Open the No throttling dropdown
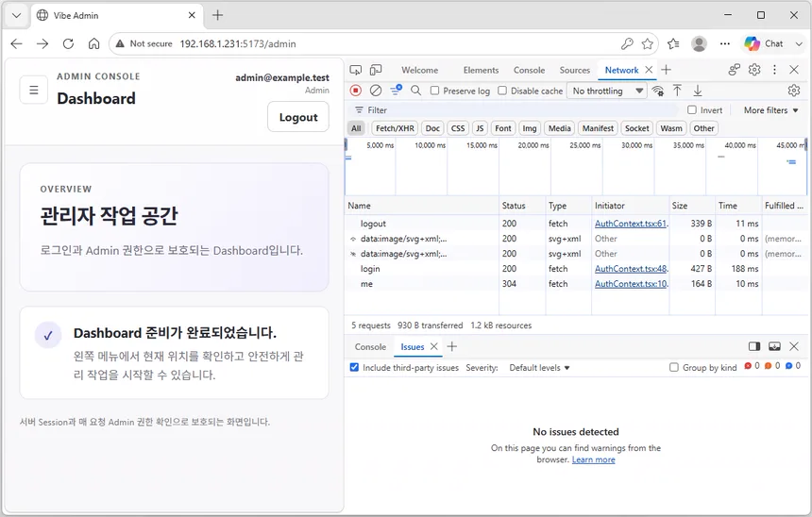812x517 pixels. pyautogui.click(x=607, y=91)
